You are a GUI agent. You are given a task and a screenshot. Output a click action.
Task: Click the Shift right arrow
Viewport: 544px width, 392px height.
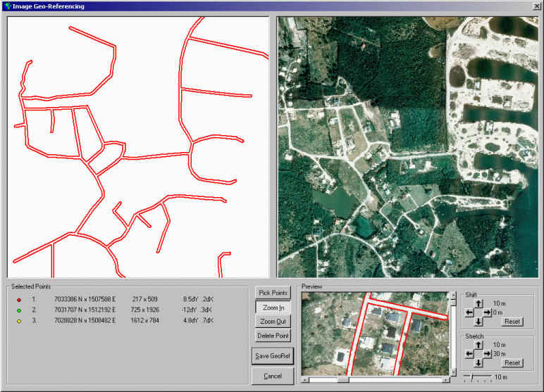click(x=488, y=312)
